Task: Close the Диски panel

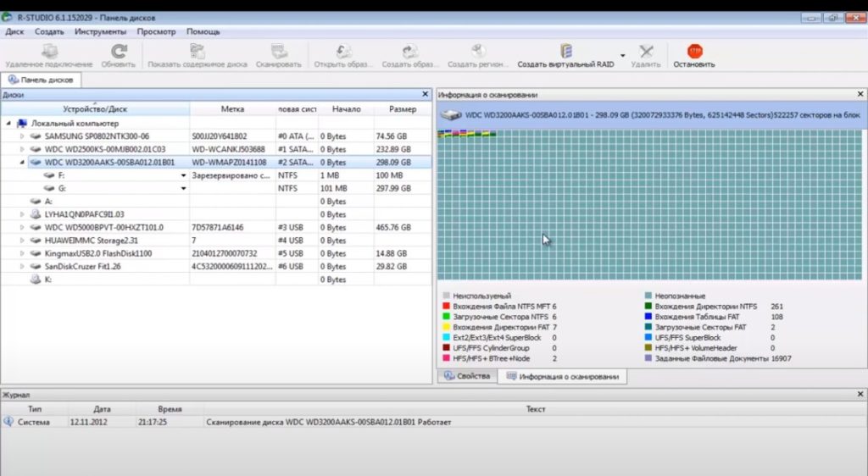Action: pyautogui.click(x=426, y=95)
